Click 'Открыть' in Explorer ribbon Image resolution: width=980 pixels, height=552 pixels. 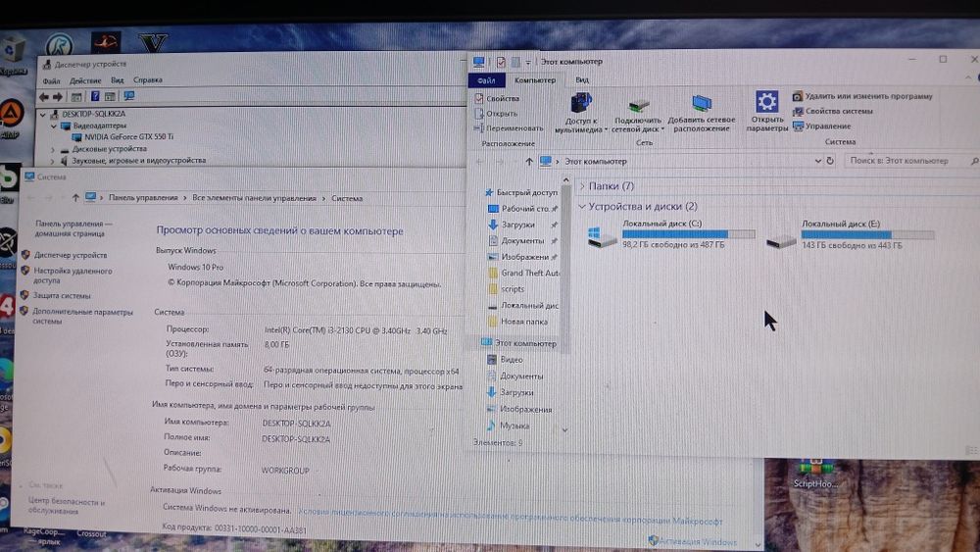495,114
